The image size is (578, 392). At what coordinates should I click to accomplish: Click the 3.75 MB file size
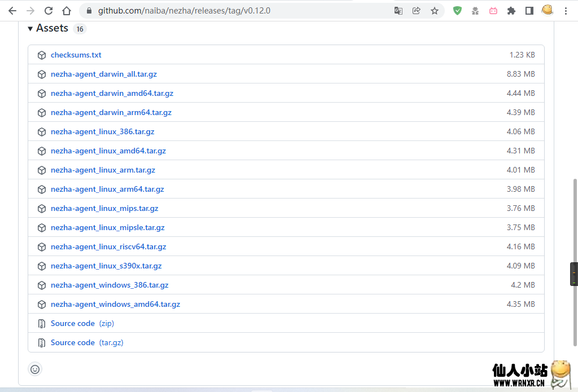tap(520, 227)
